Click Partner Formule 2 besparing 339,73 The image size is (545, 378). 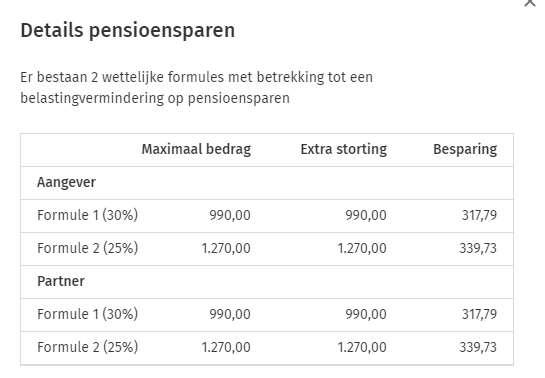(x=478, y=347)
